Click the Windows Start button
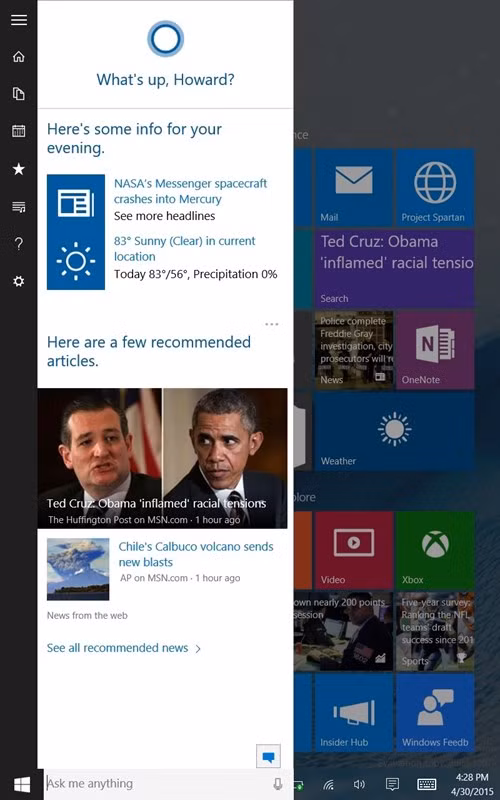Screen dimensions: 500x800 (x=22, y=785)
